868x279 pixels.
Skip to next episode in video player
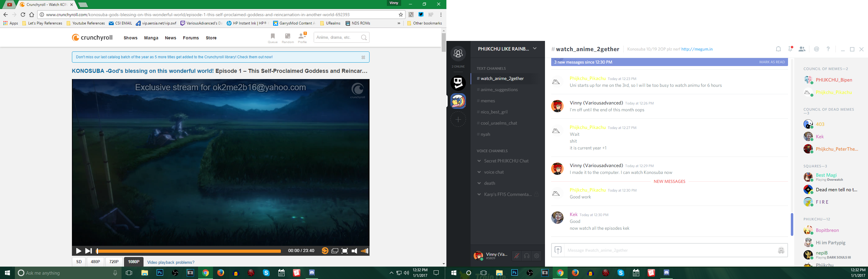[x=88, y=251]
